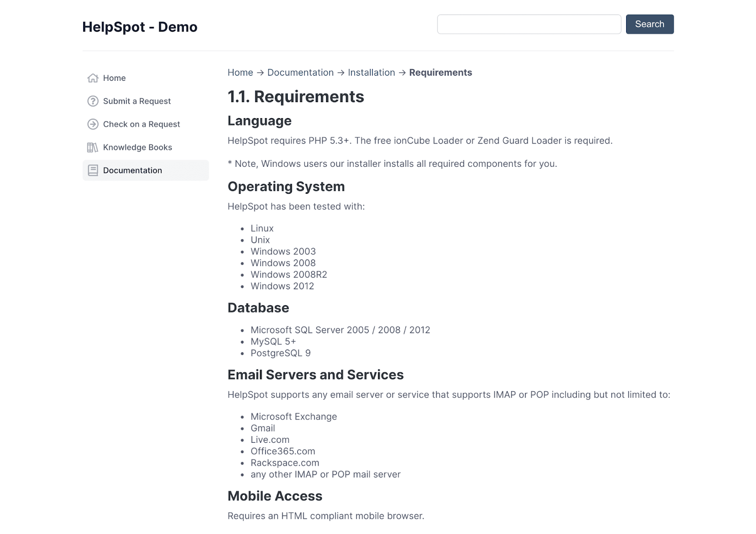Click the circled arrow icon beside Check on a Request
This screenshot has height=534, width=756.
(x=93, y=124)
